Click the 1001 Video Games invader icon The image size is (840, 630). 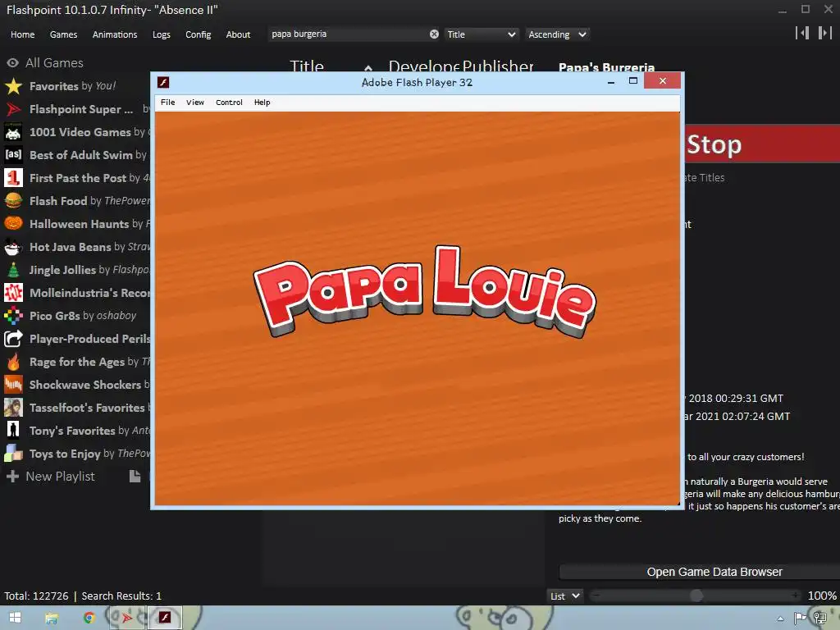coord(13,132)
